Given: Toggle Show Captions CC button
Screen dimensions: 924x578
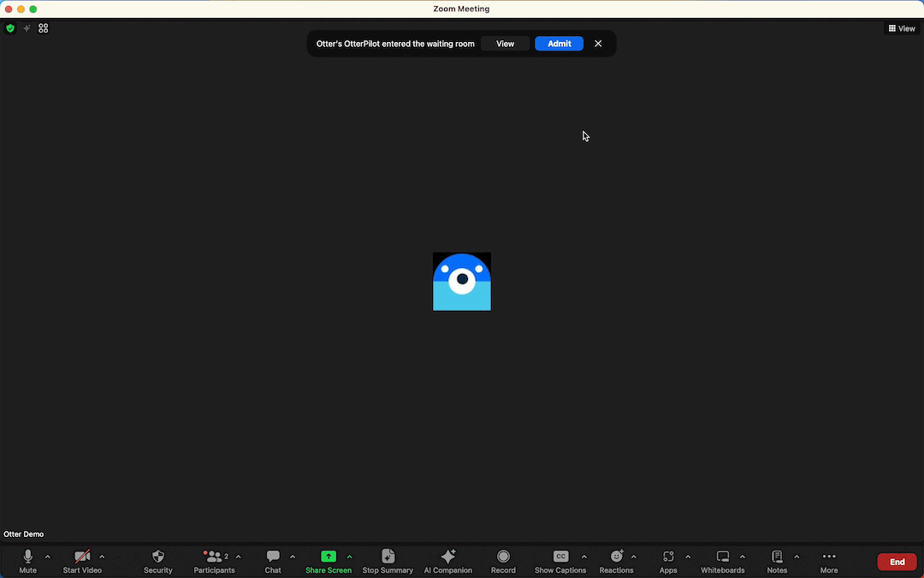Looking at the screenshot, I should (x=560, y=562).
